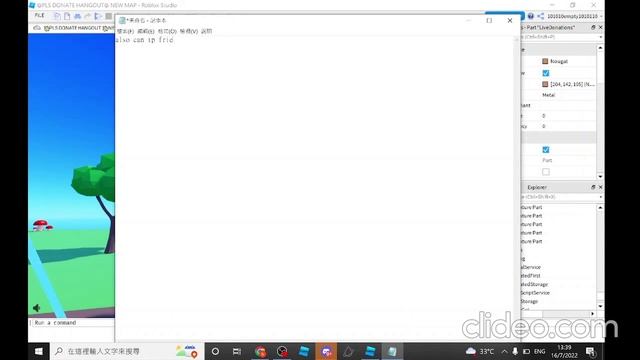Open Chrome from the taskbar
Image resolution: width=640 pixels, height=360 pixels.
click(260, 351)
